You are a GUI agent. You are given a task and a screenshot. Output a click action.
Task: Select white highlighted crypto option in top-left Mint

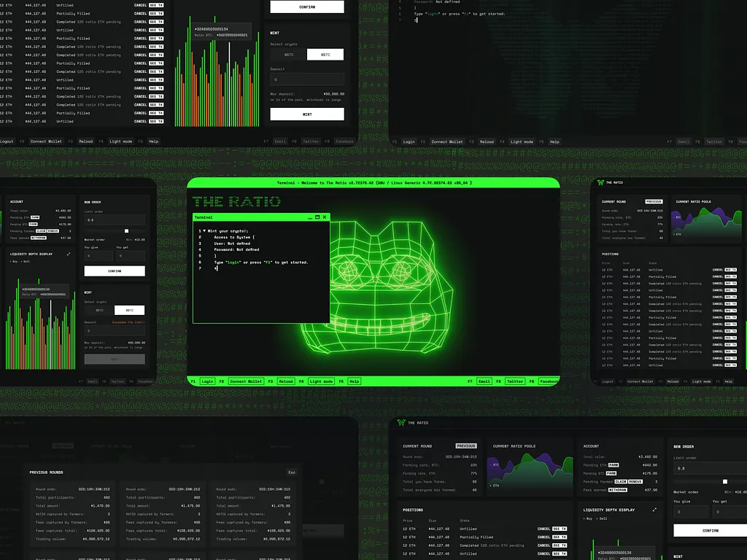point(325,55)
